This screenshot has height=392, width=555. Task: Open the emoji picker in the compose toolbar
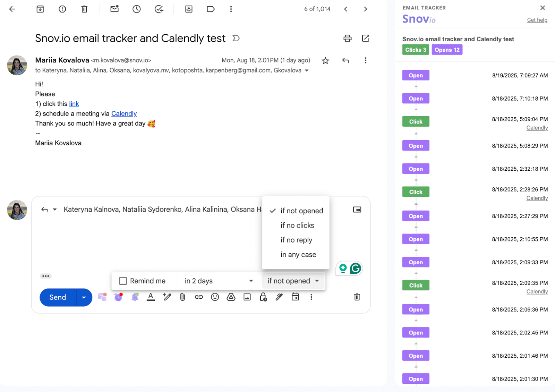click(215, 297)
